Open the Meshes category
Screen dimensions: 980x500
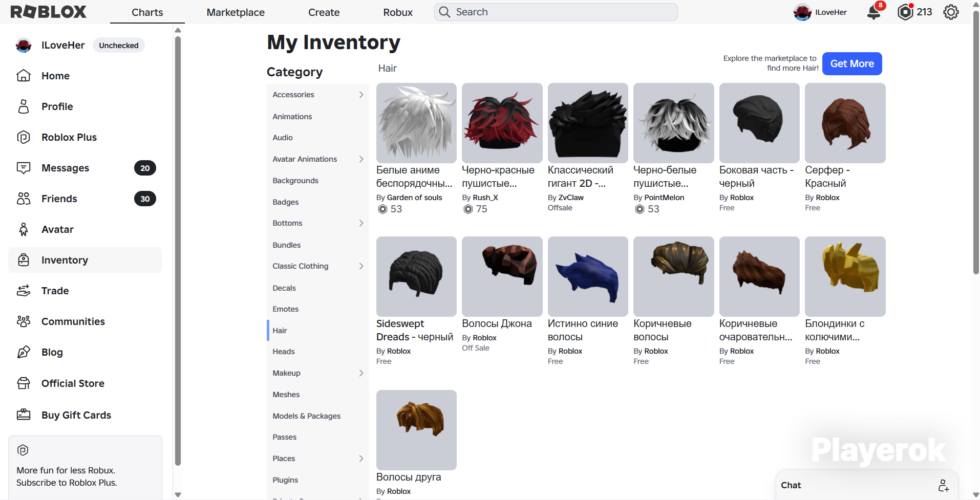coord(318,395)
